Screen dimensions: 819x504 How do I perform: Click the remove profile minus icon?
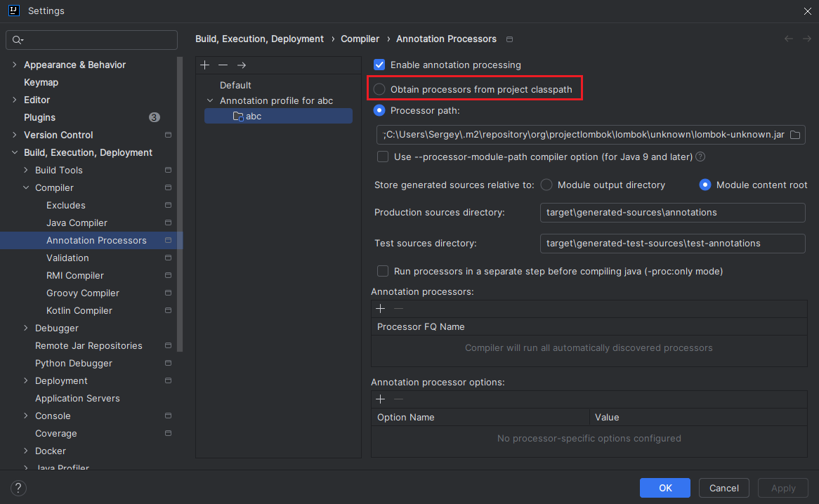coord(223,65)
